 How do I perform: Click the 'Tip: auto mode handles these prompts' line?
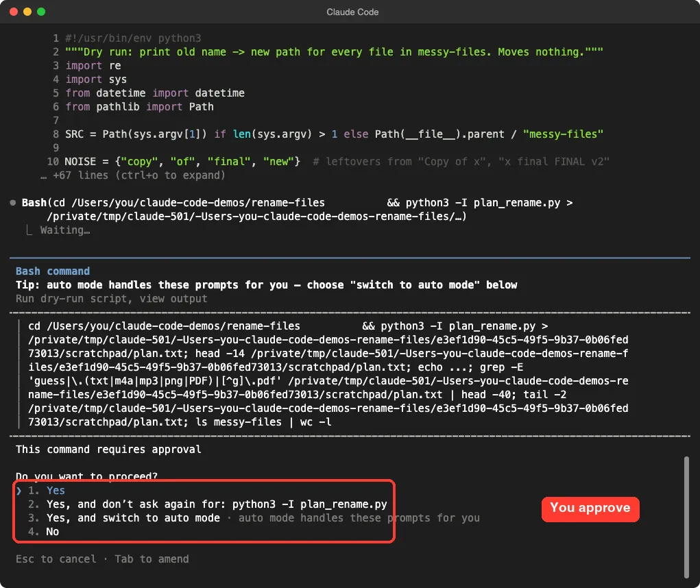267,284
